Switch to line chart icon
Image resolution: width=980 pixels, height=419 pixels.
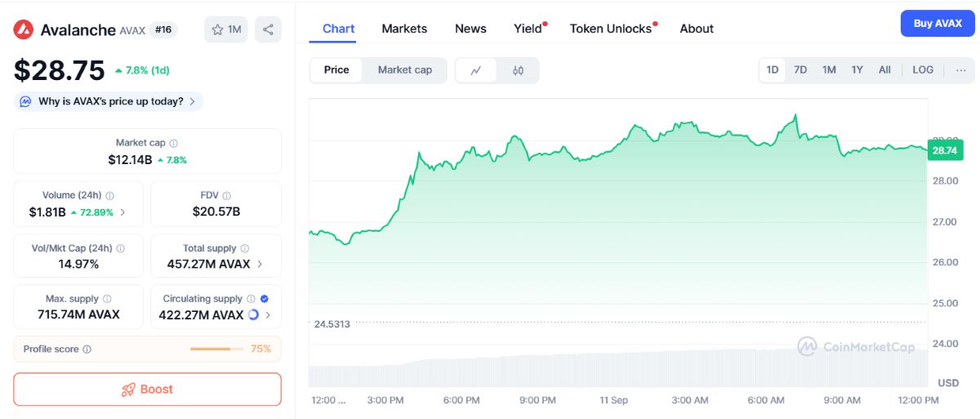tap(476, 70)
